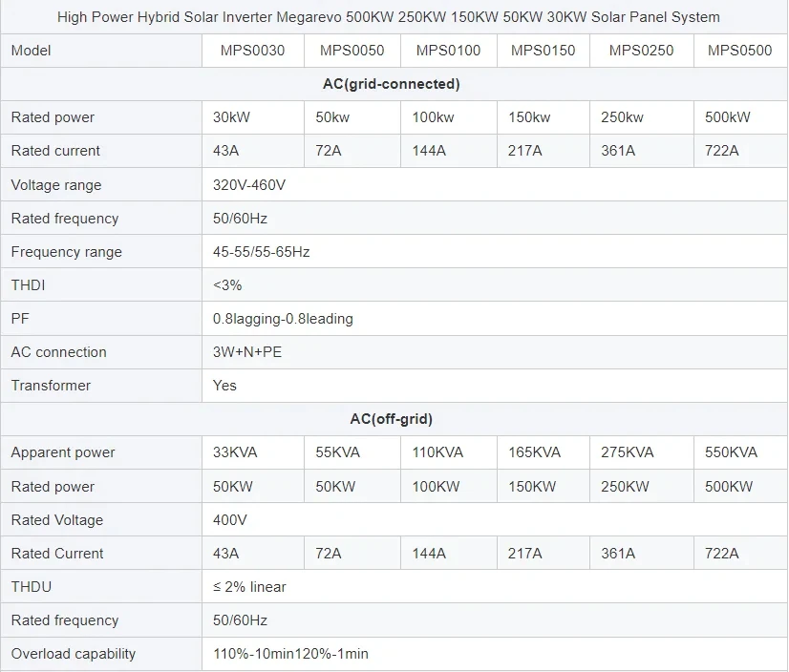This screenshot has height=672, width=789.
Task: Click the MPS0150 model column header
Action: pyautogui.click(x=544, y=51)
